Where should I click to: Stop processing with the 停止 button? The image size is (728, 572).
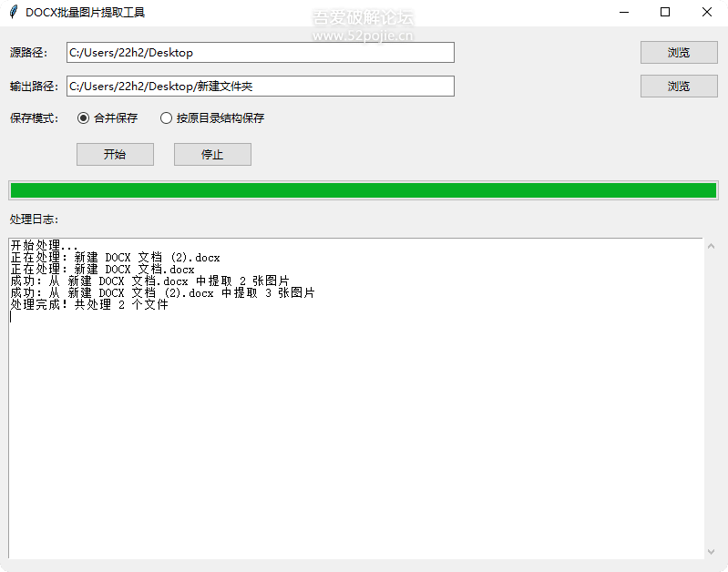coord(212,154)
